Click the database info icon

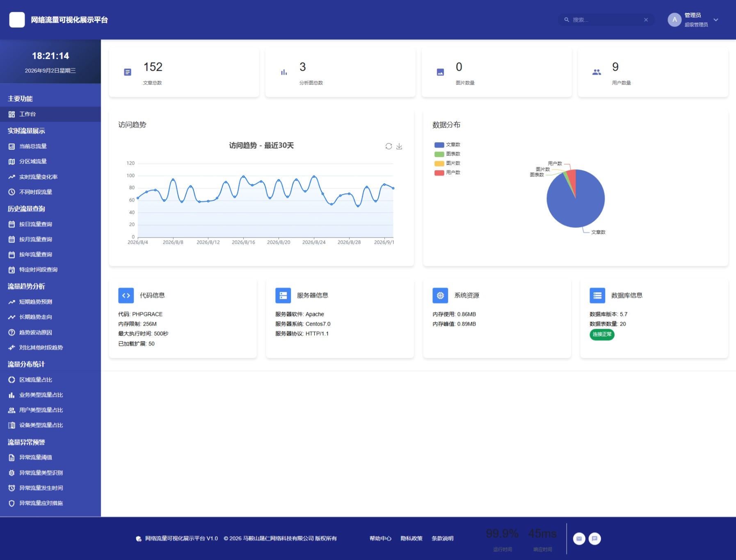click(597, 295)
